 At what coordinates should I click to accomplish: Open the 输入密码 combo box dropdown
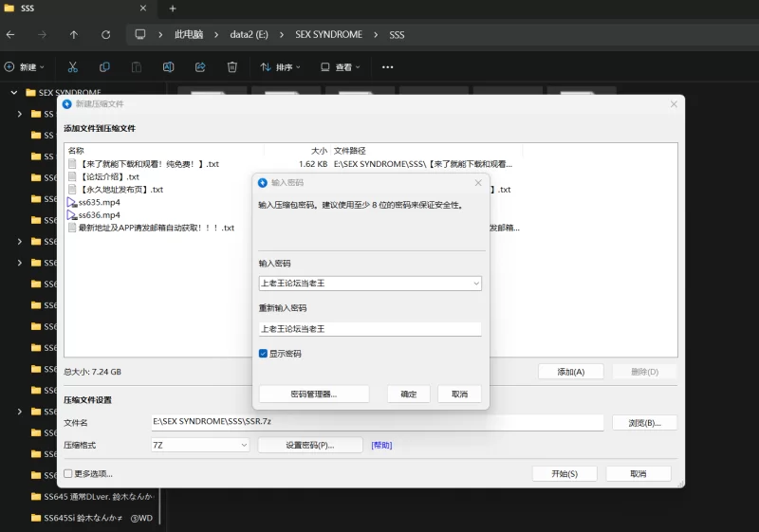coord(475,284)
